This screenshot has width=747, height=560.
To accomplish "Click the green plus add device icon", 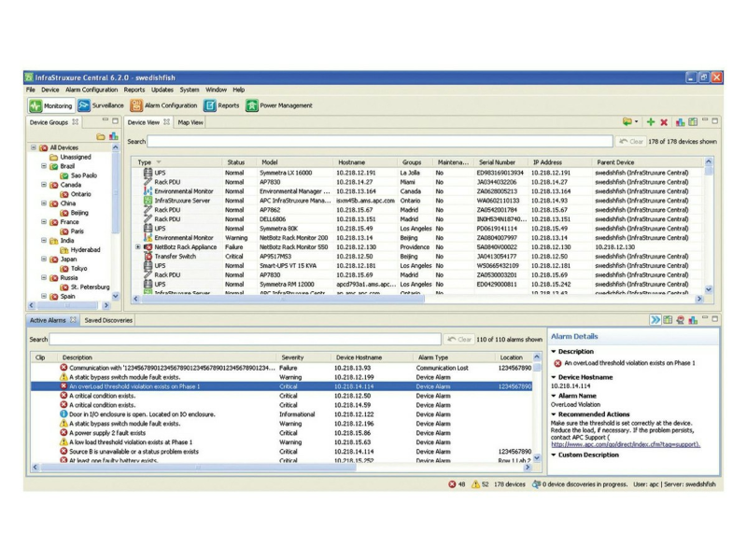I will (x=650, y=122).
